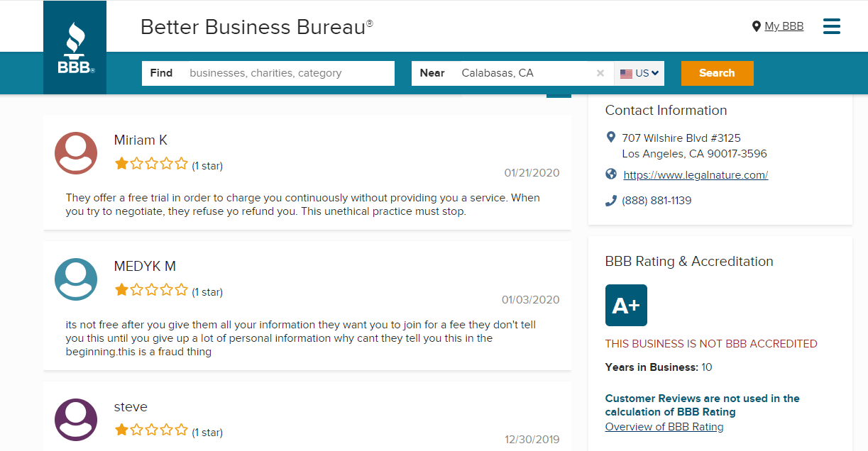
Task: Click the NOT BBB ACCREDITED notice
Action: pos(711,344)
